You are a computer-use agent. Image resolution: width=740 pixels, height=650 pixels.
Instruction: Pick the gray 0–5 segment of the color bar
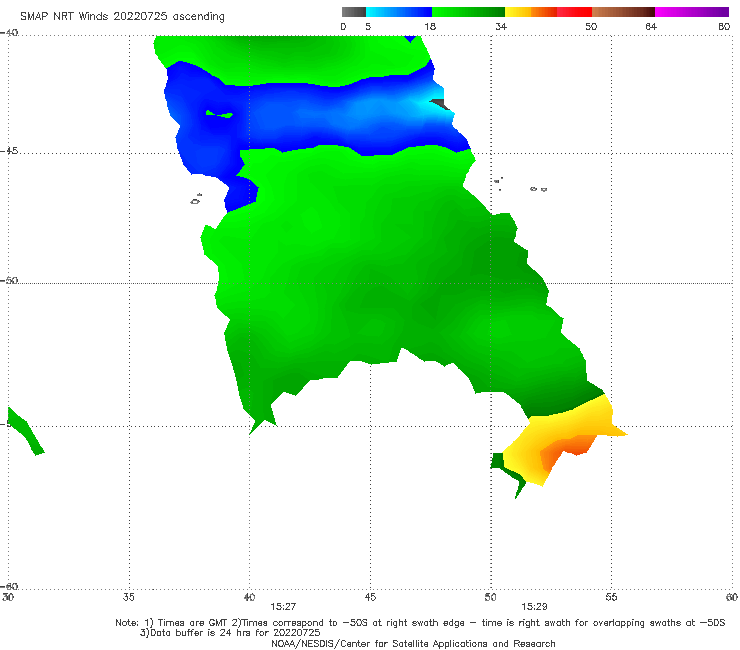point(354,12)
